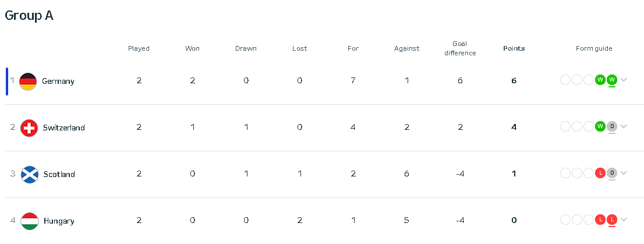The width and height of the screenshot is (644, 244).
Task: Expand Scotland's row details chevron
Action: point(624,173)
